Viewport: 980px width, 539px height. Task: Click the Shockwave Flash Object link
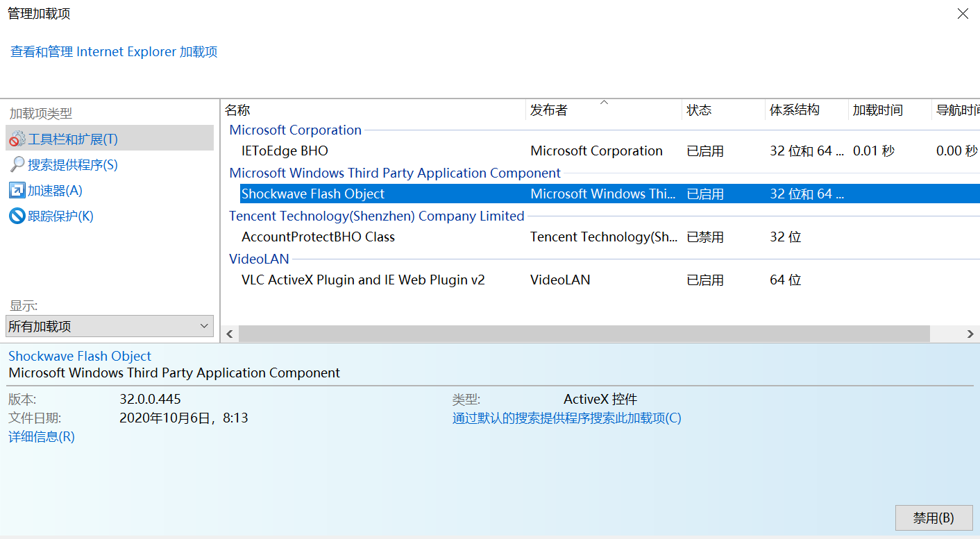click(x=79, y=356)
